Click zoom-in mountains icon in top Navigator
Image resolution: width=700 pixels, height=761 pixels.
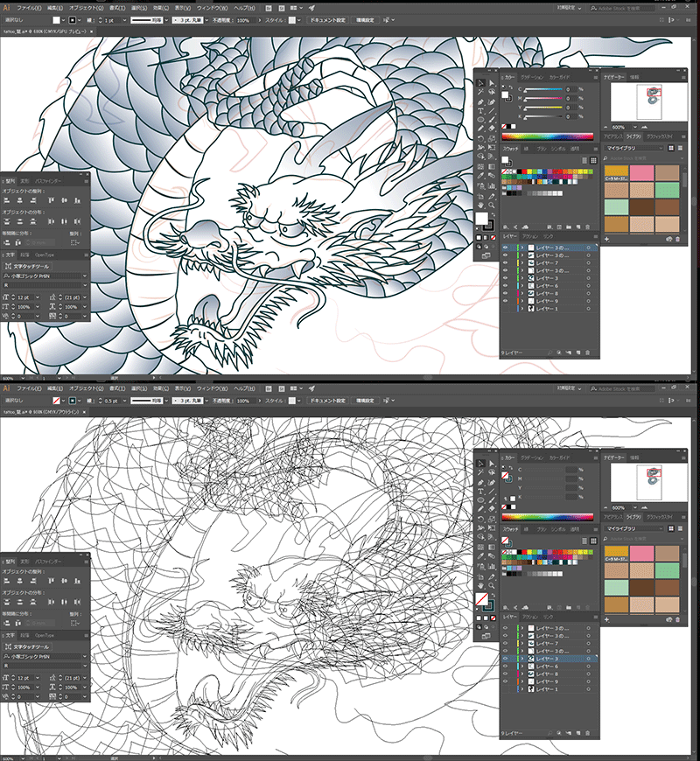pos(644,127)
